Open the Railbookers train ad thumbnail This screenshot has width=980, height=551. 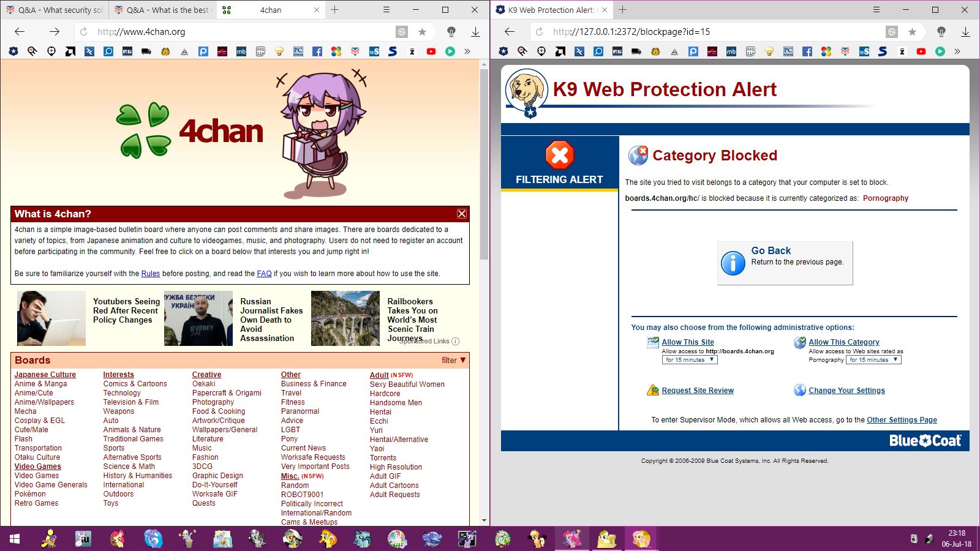click(x=345, y=318)
